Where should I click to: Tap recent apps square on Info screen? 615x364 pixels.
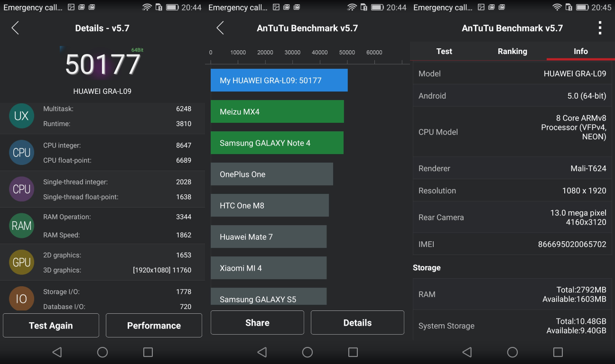coord(558,352)
